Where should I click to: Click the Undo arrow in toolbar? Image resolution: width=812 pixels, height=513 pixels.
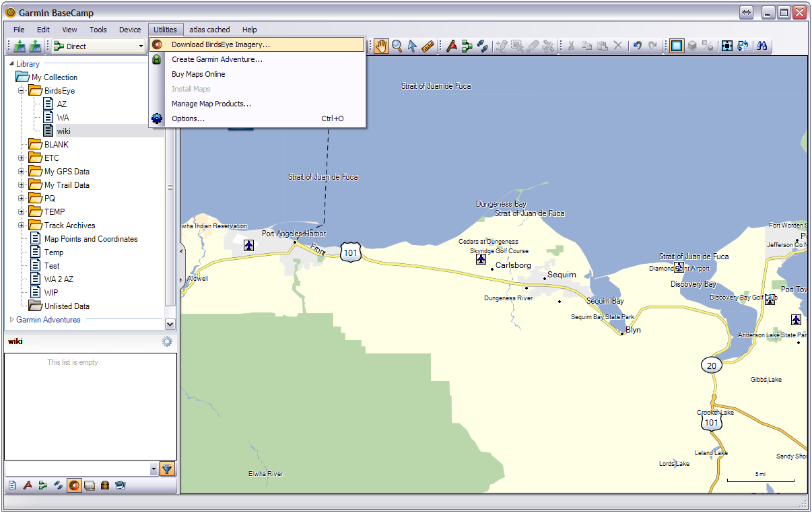coord(637,46)
